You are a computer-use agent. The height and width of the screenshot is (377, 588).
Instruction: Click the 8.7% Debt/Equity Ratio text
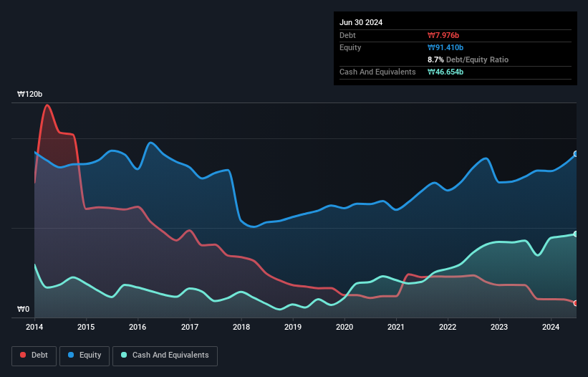[468, 59]
